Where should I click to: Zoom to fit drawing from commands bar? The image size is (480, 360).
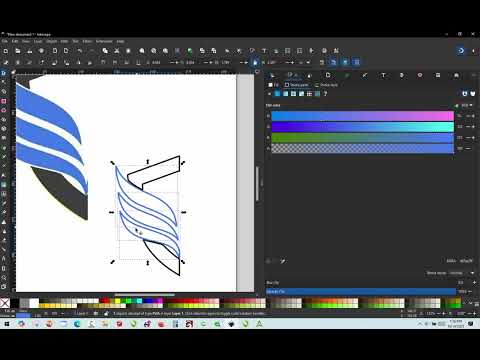click(154, 51)
